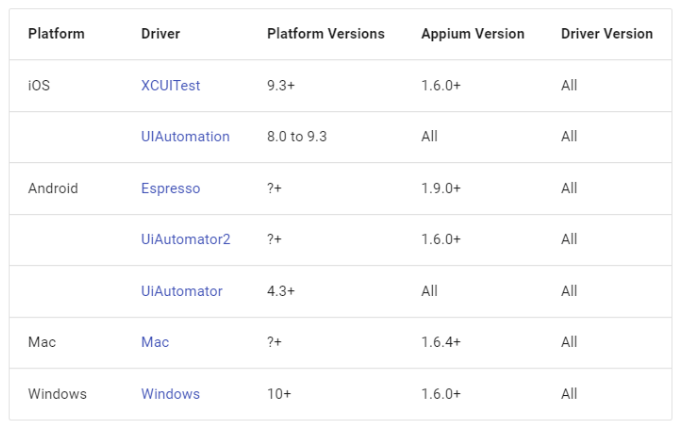Screen dimensions: 682x428
Task: Click the Windows driver link
Action: [x=170, y=394]
